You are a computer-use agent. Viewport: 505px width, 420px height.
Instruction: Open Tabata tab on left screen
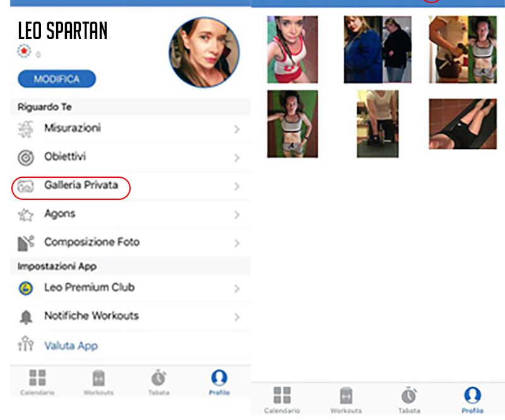(159, 382)
